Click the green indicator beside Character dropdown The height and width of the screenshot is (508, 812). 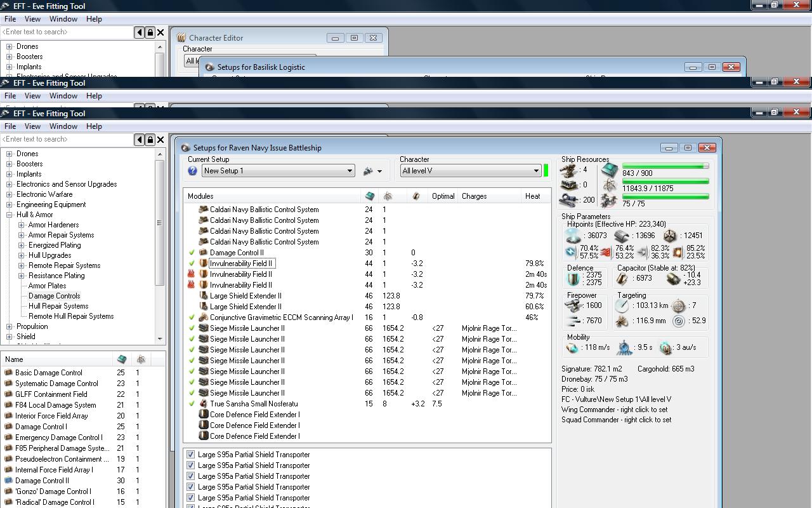pyautogui.click(x=546, y=171)
